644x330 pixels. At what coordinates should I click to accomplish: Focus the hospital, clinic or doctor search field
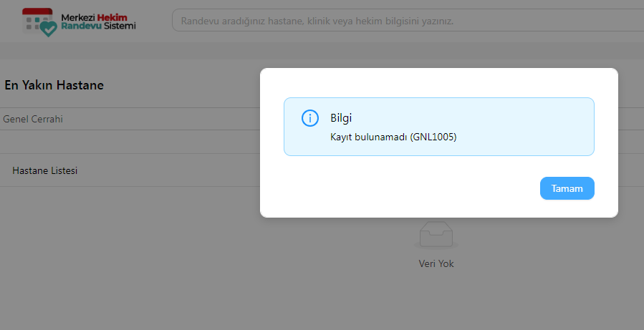click(401, 21)
